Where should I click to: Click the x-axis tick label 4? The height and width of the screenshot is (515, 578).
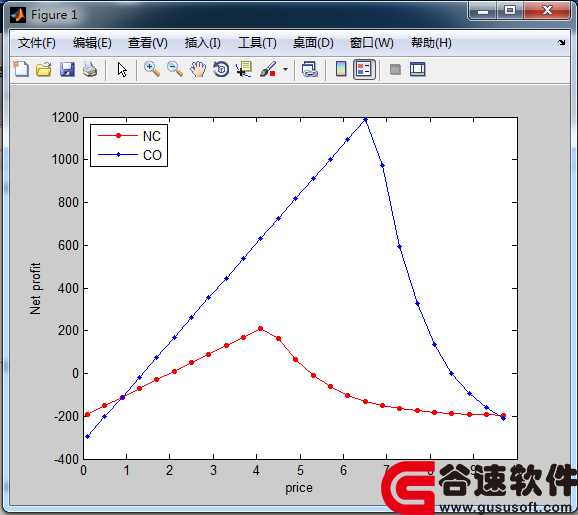point(256,470)
